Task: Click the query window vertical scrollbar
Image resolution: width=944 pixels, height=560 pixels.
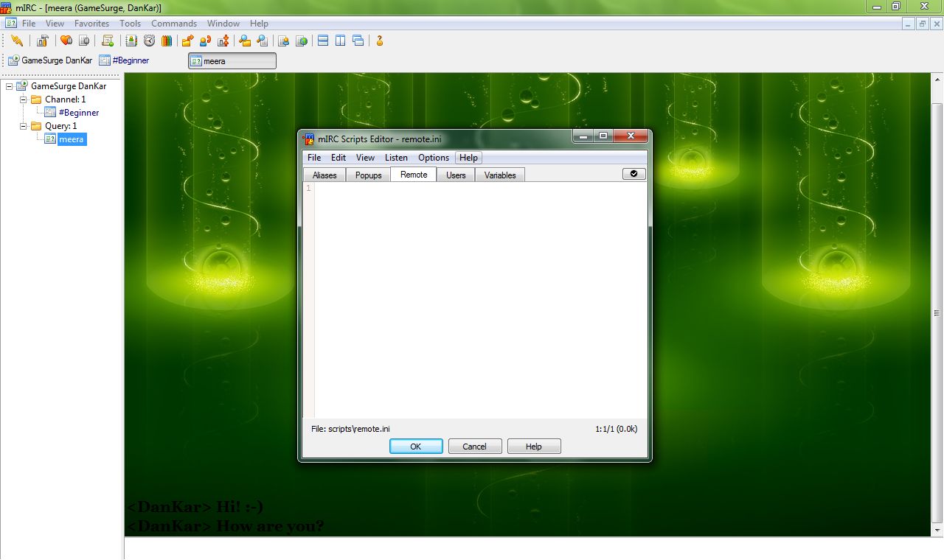Action: (x=937, y=304)
